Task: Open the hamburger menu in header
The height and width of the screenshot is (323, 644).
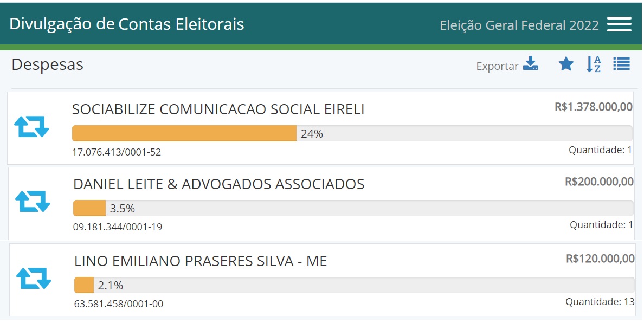Action: tap(619, 24)
